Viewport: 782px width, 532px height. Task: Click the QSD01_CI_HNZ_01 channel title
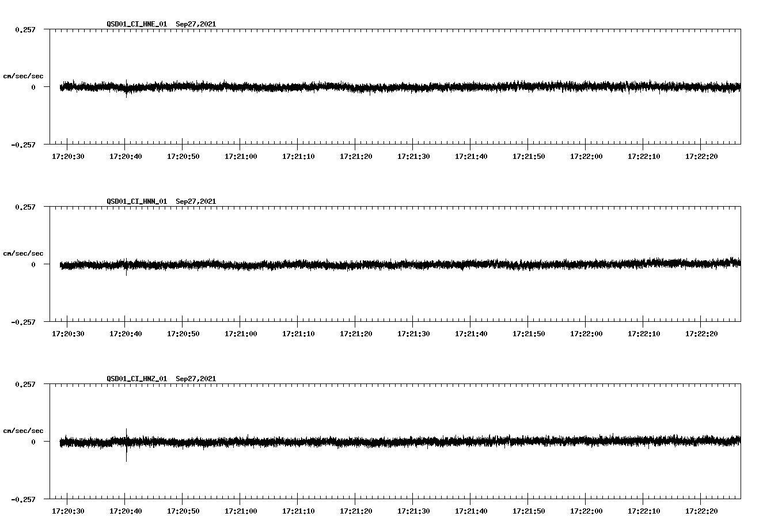pos(136,379)
